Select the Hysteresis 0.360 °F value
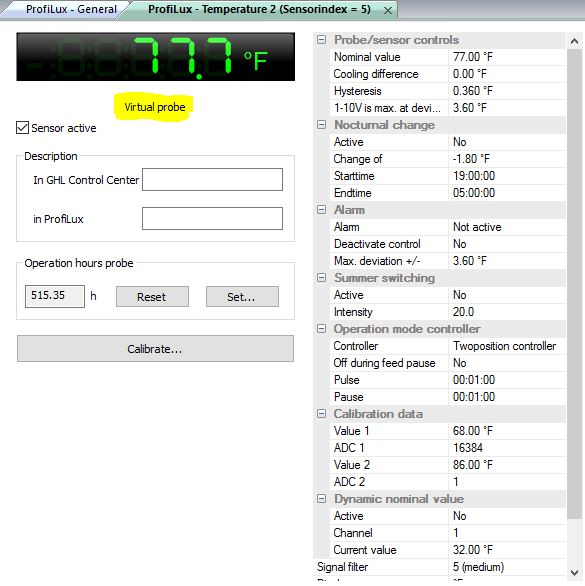Image resolution: width=585 pixels, height=586 pixels. tap(507, 91)
